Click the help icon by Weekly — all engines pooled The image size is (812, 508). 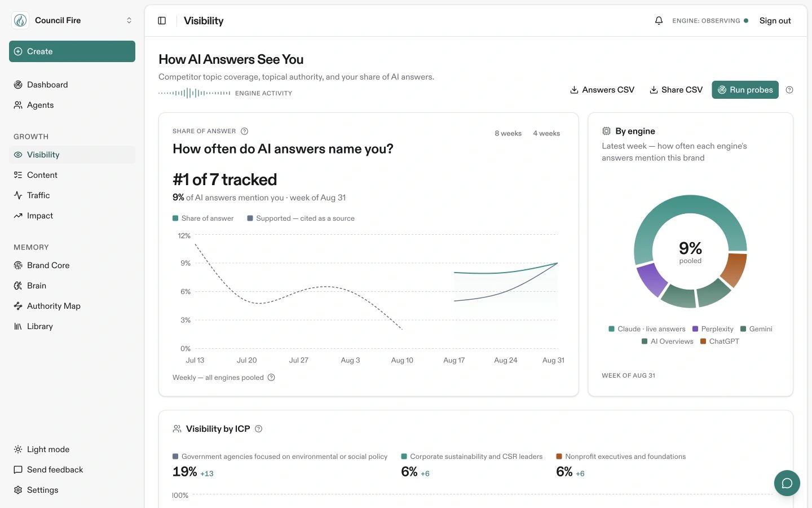[271, 378]
